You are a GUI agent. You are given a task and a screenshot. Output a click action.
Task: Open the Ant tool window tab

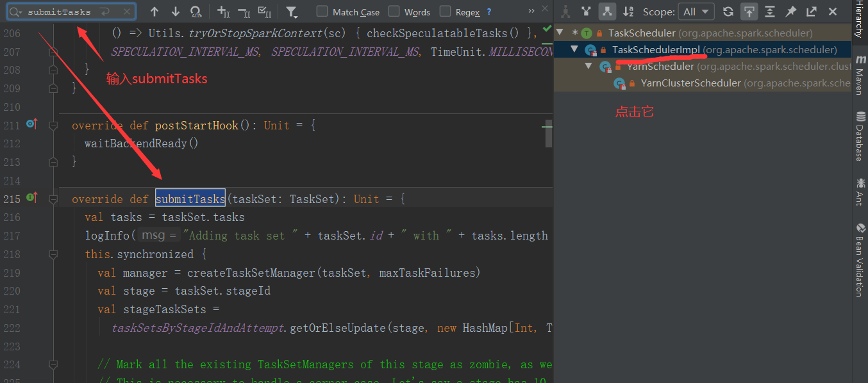860,191
